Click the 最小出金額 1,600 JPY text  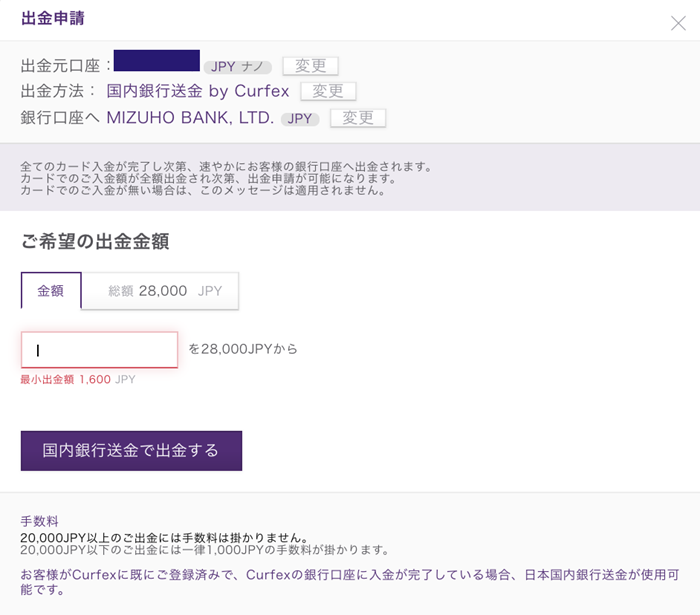coord(78,379)
